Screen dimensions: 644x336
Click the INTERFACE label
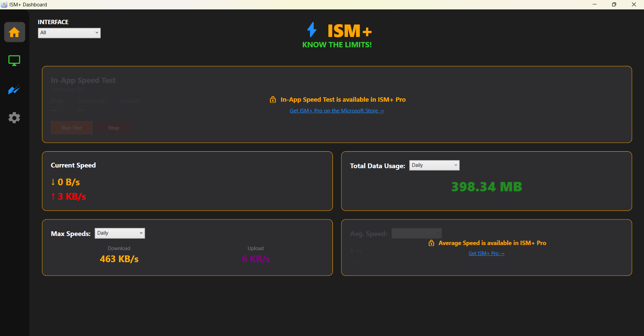tap(53, 22)
